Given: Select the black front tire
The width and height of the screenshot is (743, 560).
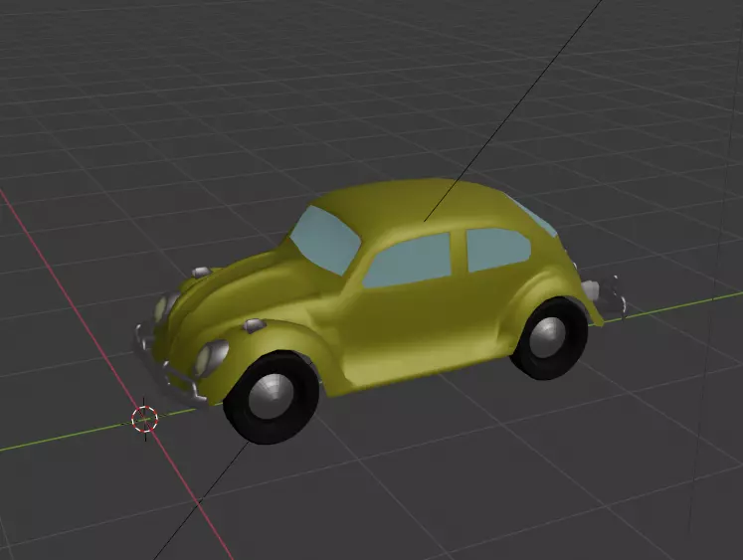Looking at the screenshot, I should pyautogui.click(x=271, y=397).
